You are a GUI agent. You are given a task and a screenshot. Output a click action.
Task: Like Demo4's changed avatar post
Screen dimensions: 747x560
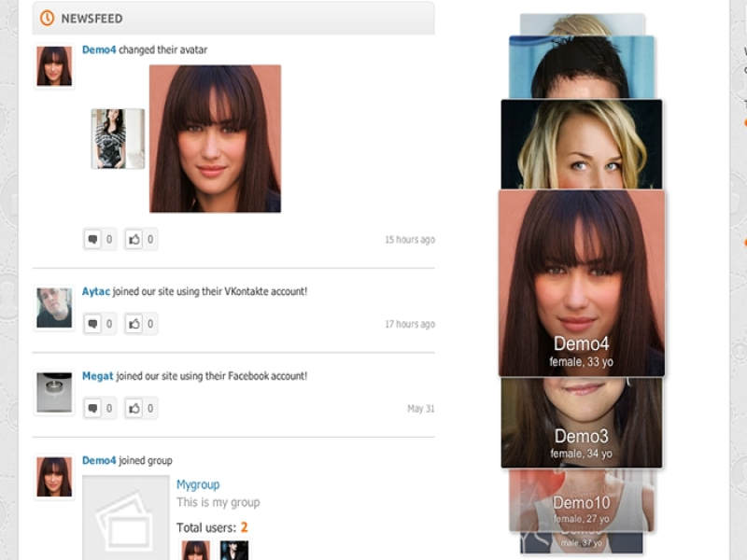tap(134, 240)
